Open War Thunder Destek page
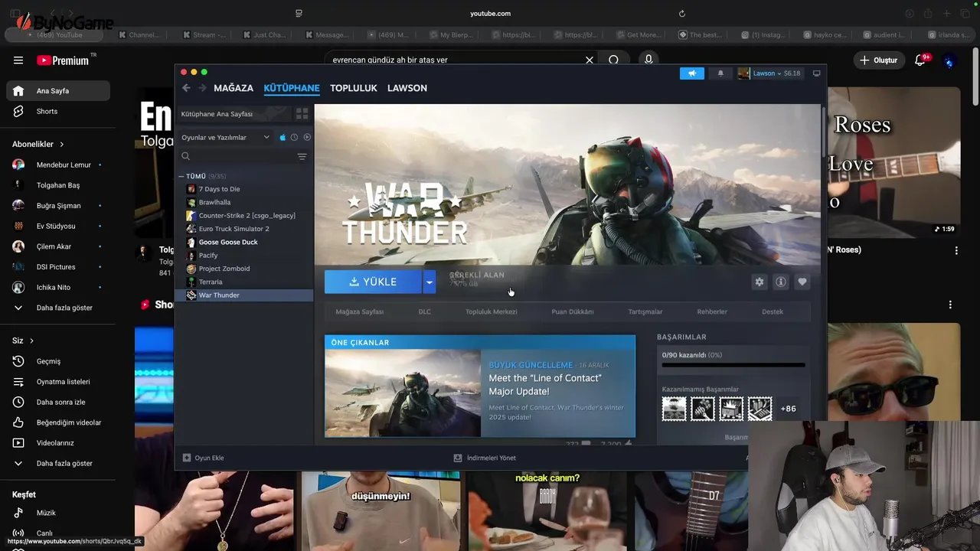This screenshot has width=980, height=551. (x=773, y=311)
